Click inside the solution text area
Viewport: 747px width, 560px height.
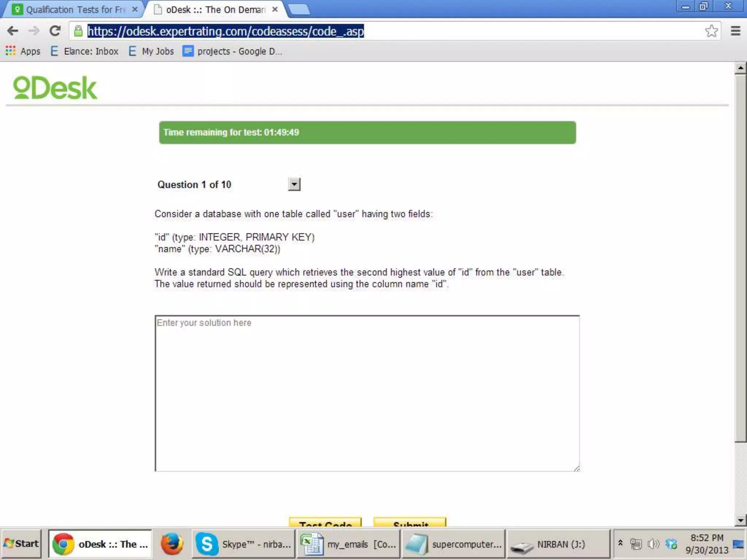[367, 394]
